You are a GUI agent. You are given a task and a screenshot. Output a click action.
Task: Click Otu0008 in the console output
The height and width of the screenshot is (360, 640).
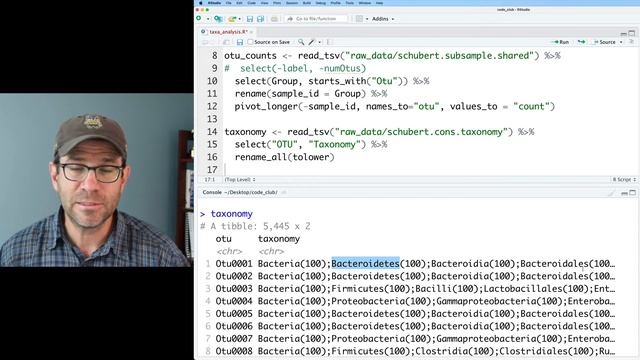(234, 351)
